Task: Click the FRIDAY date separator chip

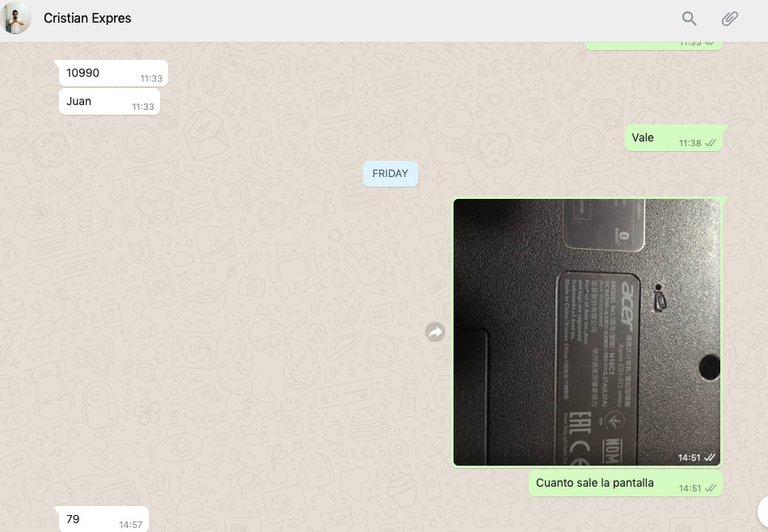Action: pyautogui.click(x=390, y=174)
